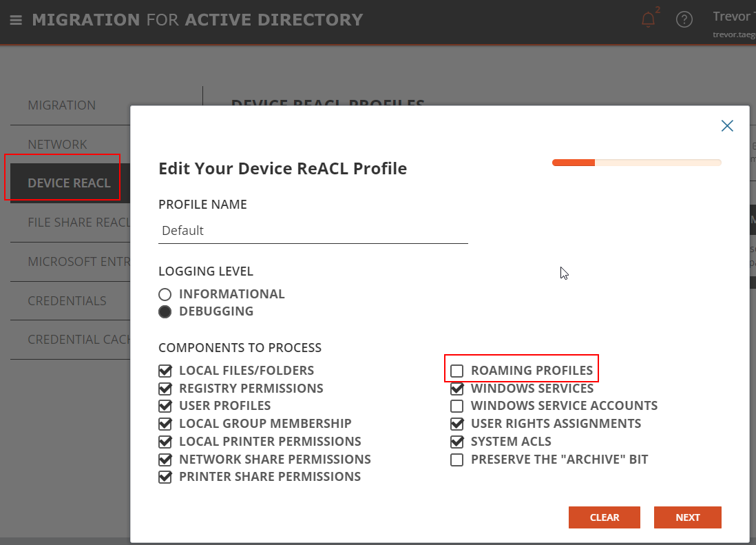Switch to the Migration section
The height and width of the screenshot is (545, 756).
61,105
